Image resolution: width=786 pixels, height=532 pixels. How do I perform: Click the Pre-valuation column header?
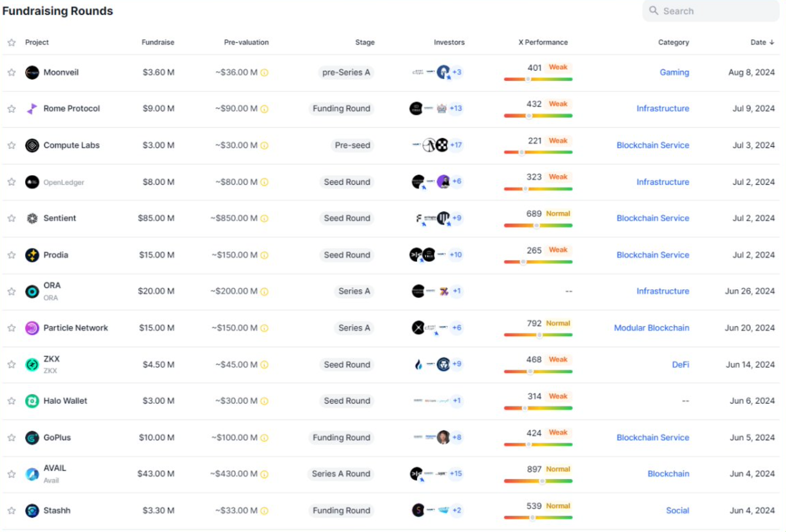pyautogui.click(x=246, y=42)
